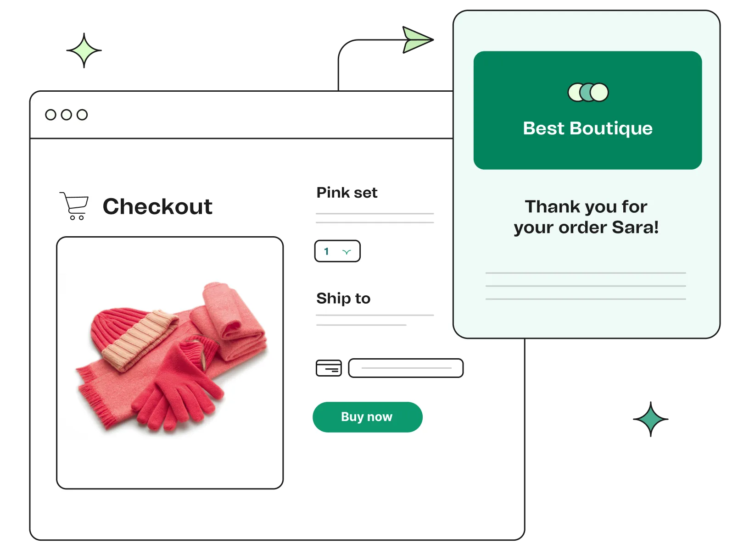Click the card number input field

(406, 368)
